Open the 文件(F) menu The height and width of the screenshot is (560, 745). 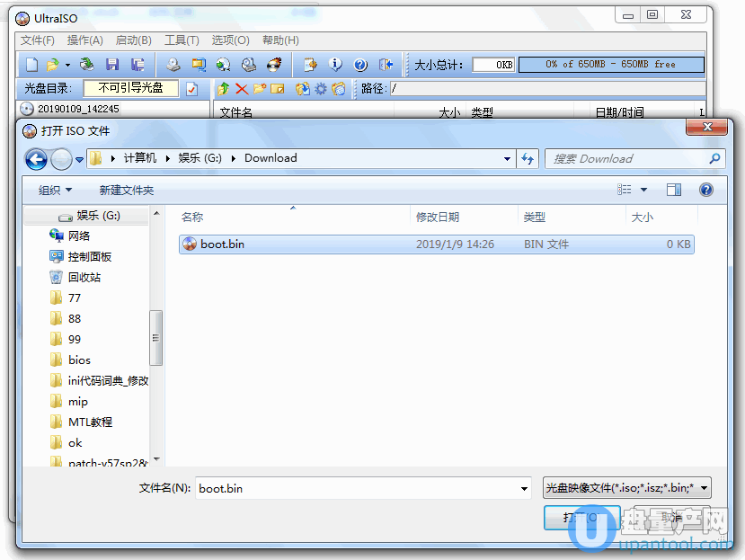[x=38, y=40]
